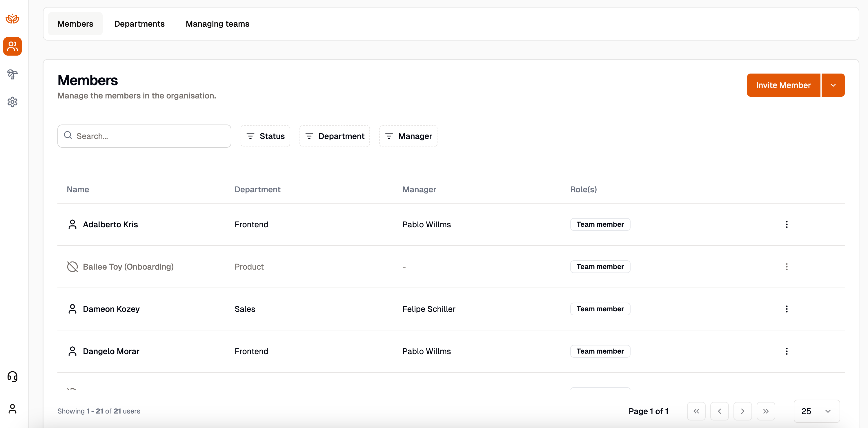The width and height of the screenshot is (868, 428).
Task: Open the Members users sidebar icon
Action: [x=12, y=46]
